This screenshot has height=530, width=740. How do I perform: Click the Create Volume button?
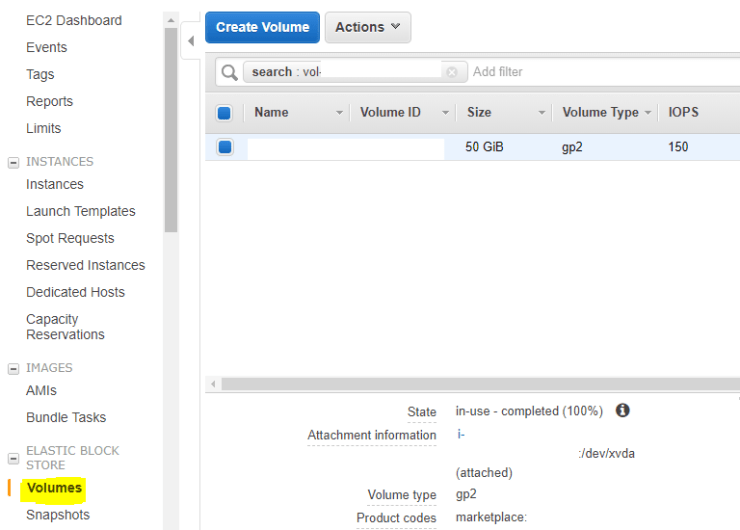[262, 27]
